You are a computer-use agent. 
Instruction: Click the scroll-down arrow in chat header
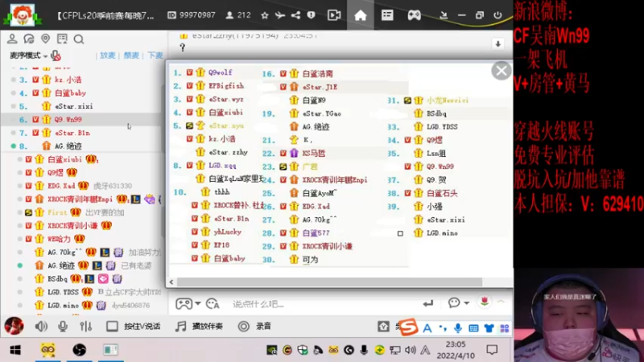[x=497, y=44]
